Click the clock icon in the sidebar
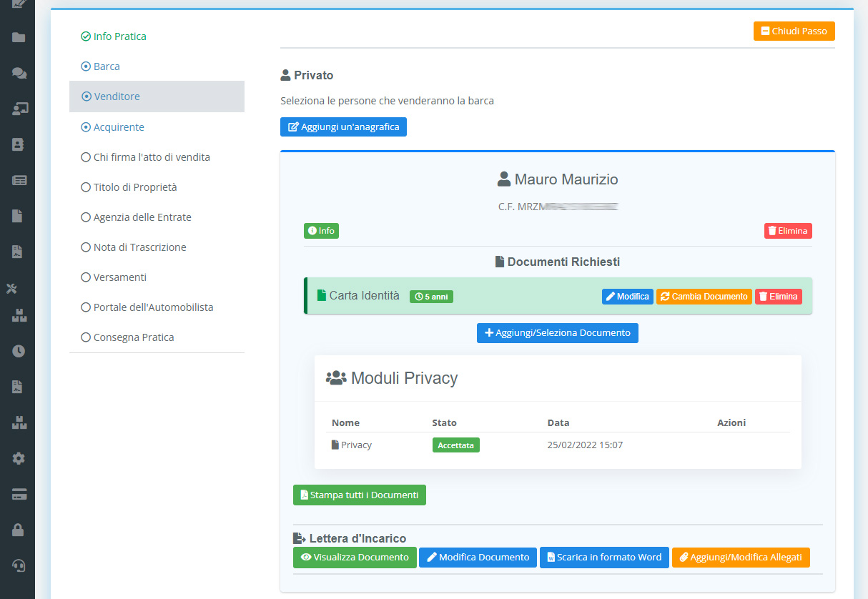The image size is (868, 599). click(x=19, y=351)
